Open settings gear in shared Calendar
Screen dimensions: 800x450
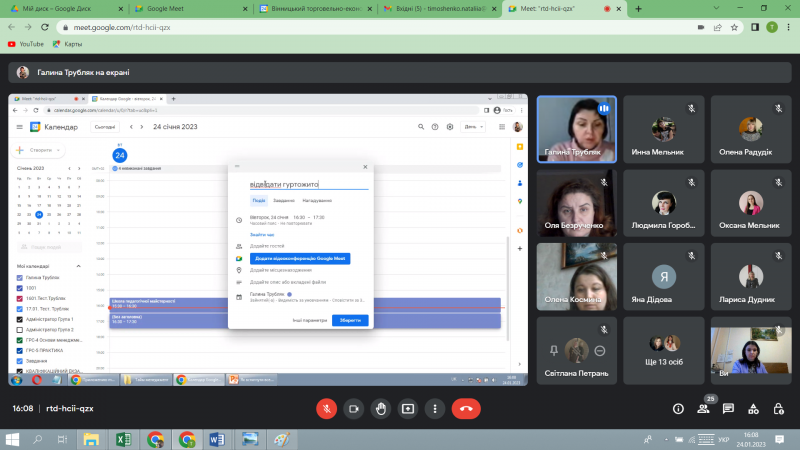[x=450, y=127]
